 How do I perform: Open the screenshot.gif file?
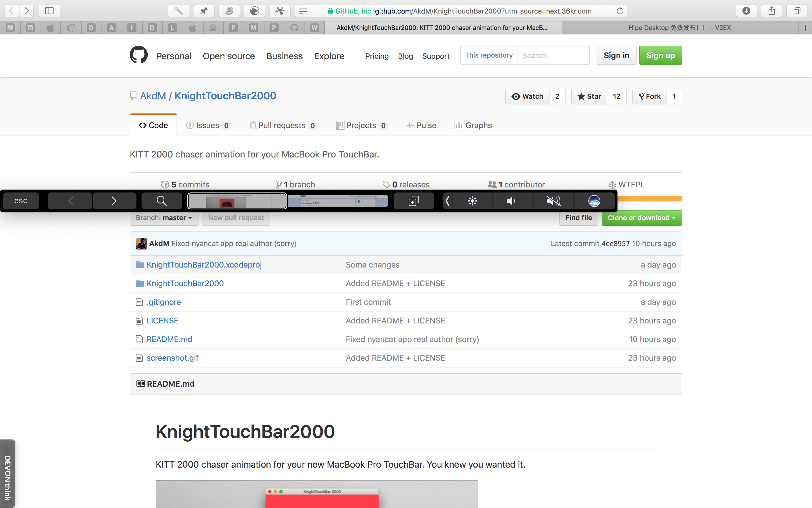[x=173, y=358]
